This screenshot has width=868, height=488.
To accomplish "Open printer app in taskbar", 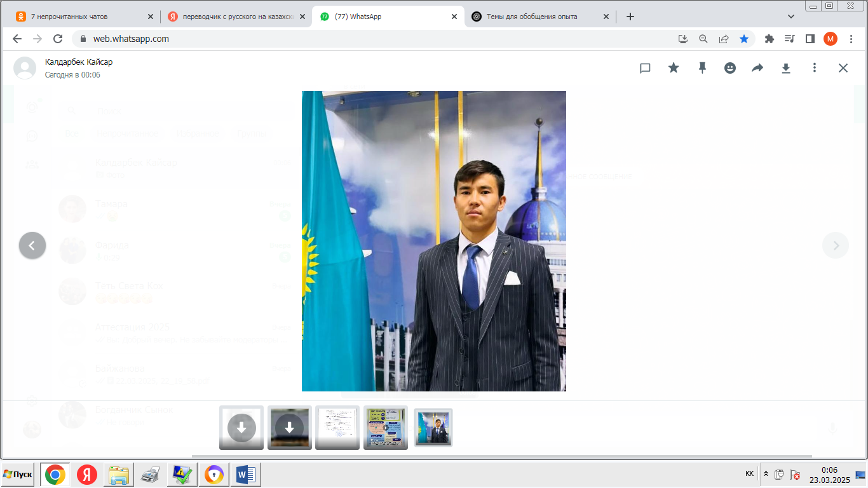I will tap(151, 475).
